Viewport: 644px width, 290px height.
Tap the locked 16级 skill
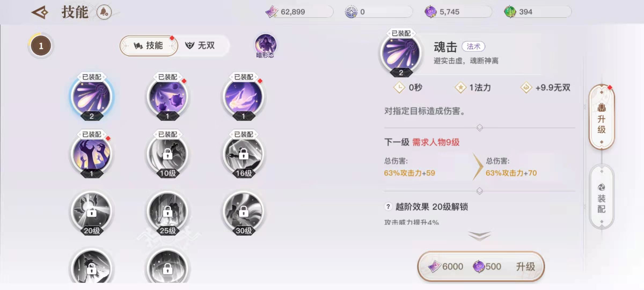tap(243, 154)
